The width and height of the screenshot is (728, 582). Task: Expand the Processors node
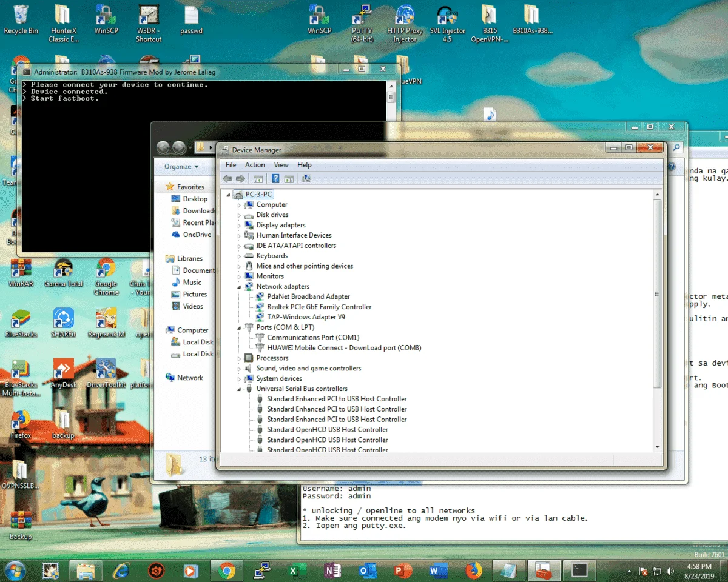239,358
